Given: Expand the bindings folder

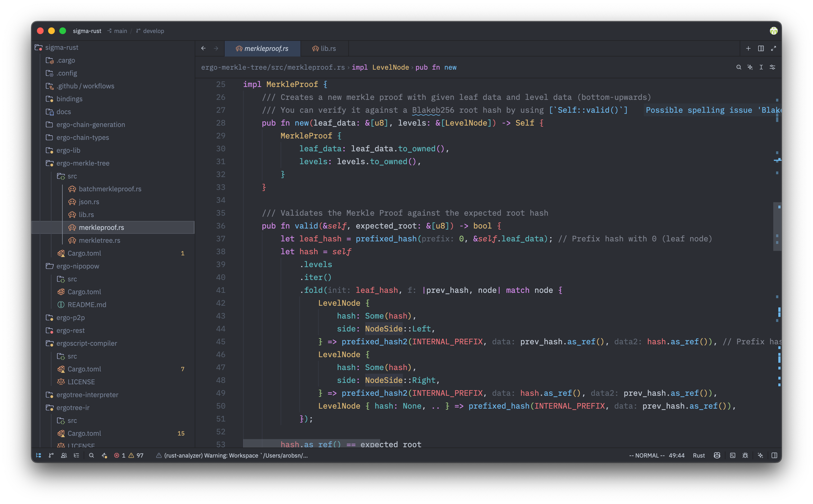Looking at the screenshot, I should [x=113, y=99].
